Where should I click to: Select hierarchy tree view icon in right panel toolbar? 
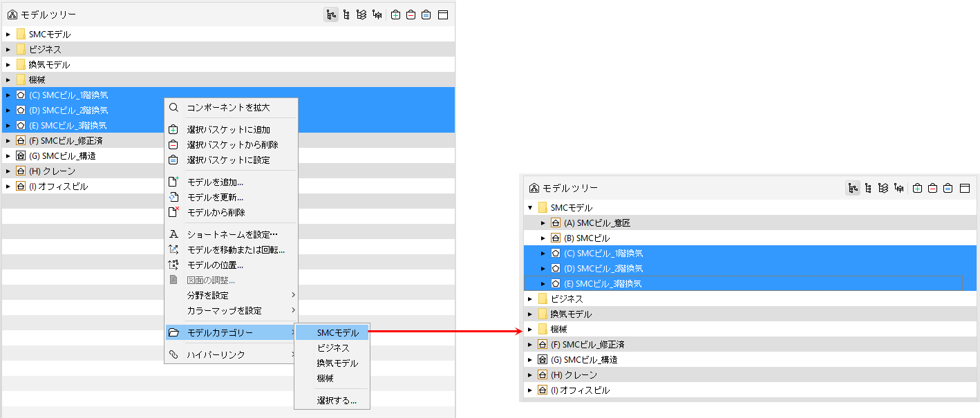853,188
